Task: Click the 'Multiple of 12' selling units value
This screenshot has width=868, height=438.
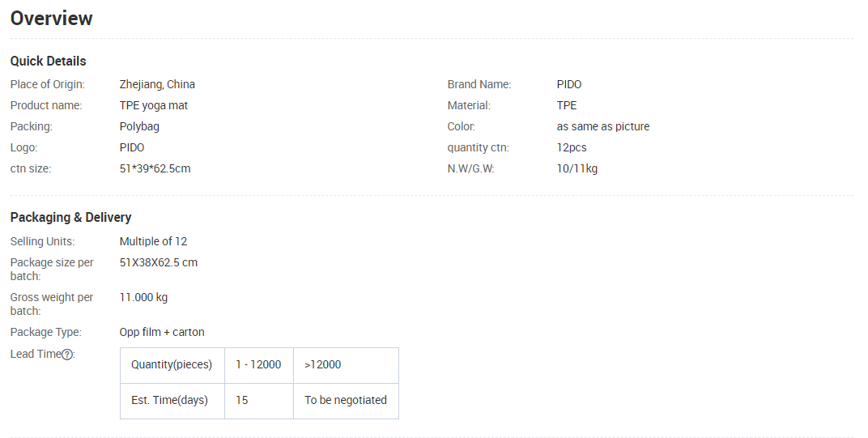Action: (x=153, y=241)
